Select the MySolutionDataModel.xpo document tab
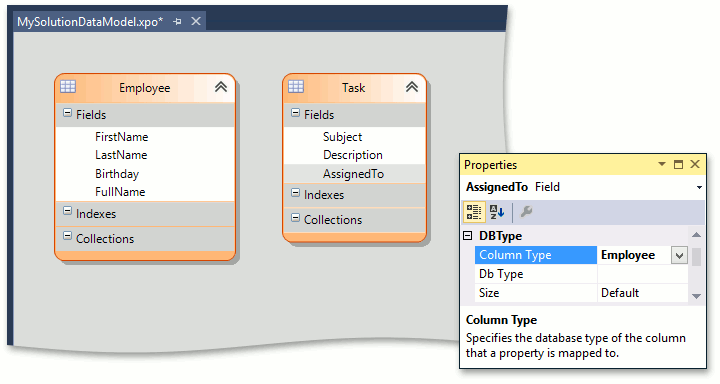Viewport: 720px width, 384px height. 90,22
